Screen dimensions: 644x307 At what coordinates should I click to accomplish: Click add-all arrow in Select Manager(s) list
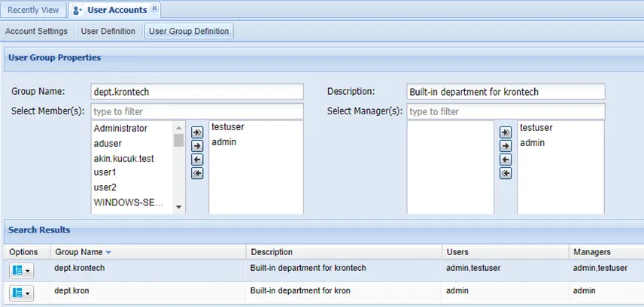(506, 132)
